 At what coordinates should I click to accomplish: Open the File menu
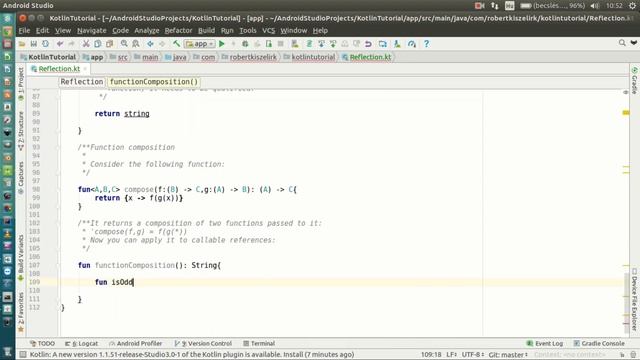[24, 31]
